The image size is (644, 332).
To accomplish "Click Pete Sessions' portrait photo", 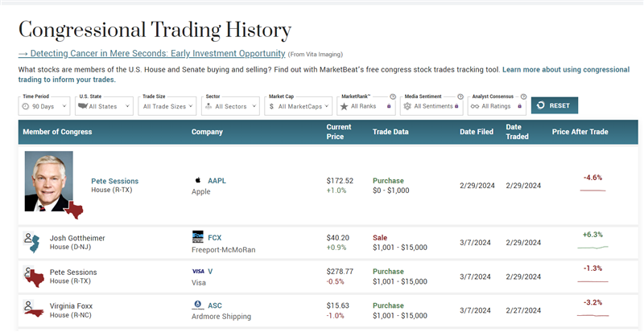I will click(49, 181).
